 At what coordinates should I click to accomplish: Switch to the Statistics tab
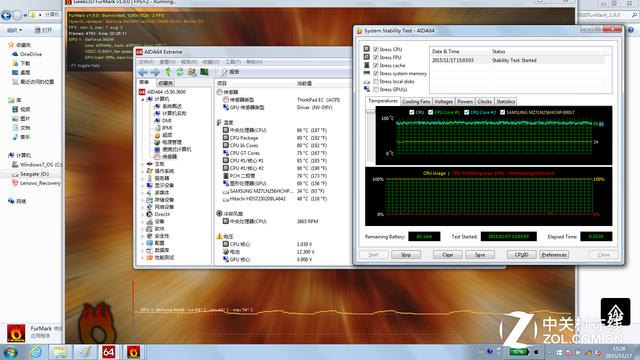tap(506, 102)
